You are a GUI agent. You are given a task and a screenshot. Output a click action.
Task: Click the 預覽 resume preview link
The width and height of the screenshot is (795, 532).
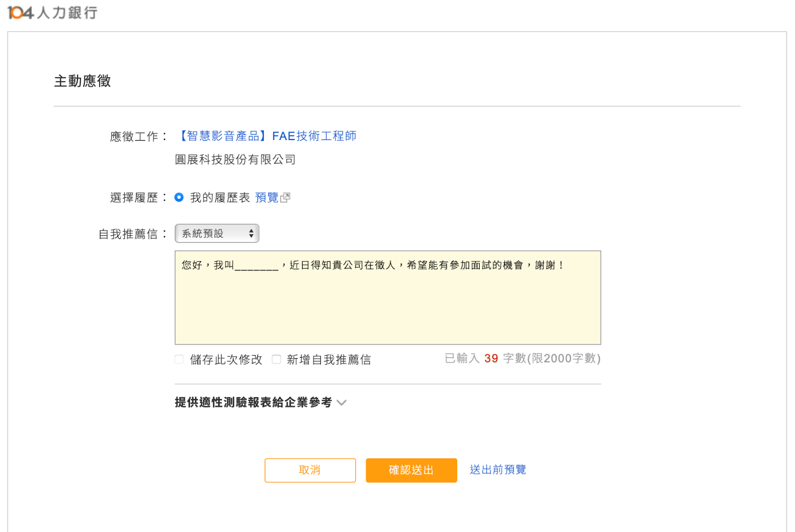point(267,198)
